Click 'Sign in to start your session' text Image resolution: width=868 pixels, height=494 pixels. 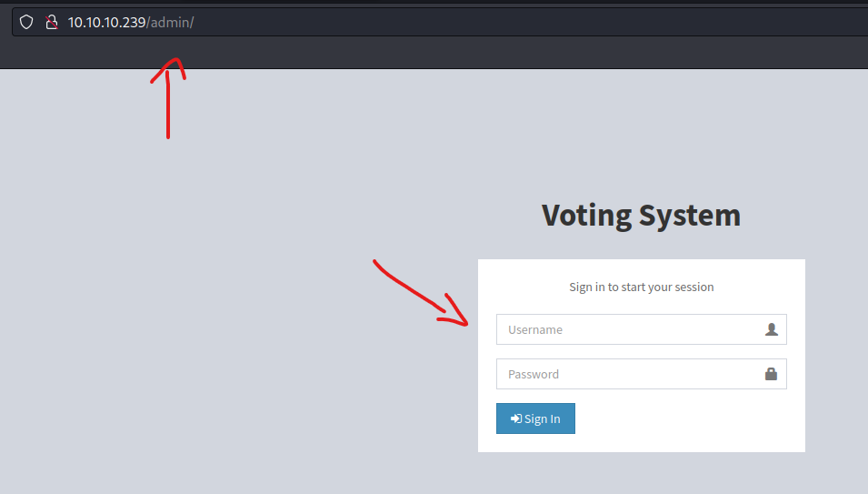(641, 287)
